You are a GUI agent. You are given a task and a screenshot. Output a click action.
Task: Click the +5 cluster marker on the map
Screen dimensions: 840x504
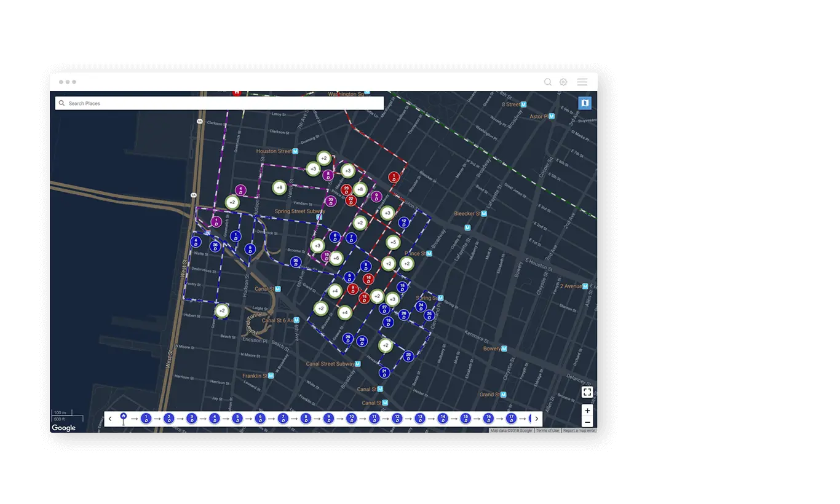coord(393,242)
